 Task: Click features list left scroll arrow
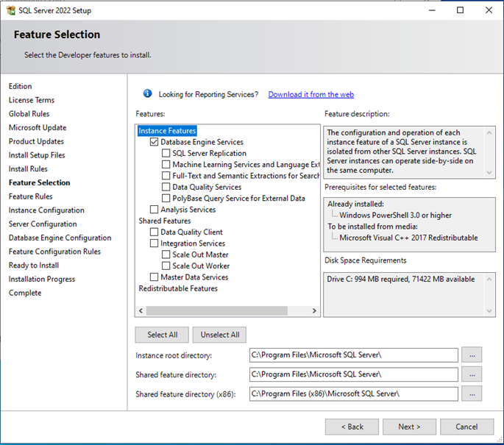(x=141, y=310)
